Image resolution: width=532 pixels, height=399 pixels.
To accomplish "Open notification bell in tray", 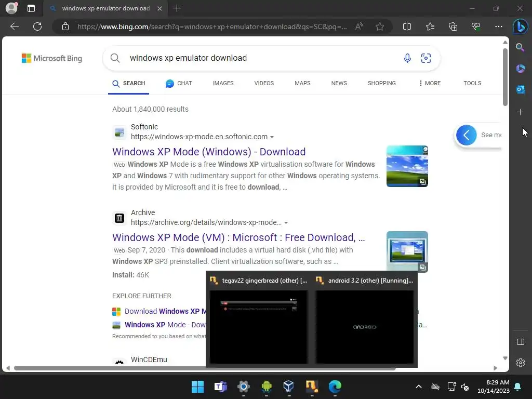I will [x=518, y=387].
